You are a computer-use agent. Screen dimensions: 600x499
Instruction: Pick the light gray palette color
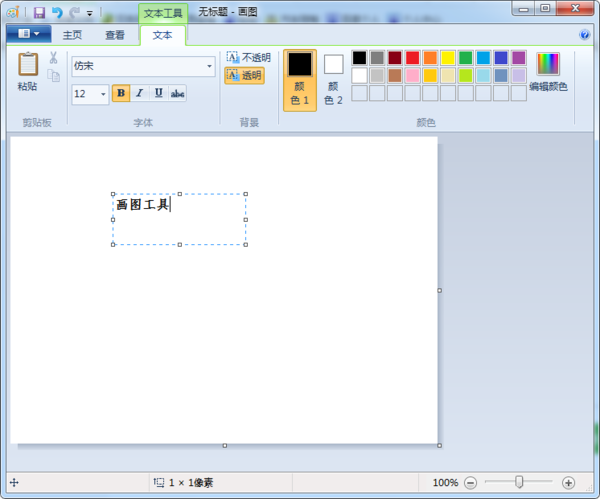click(x=377, y=75)
